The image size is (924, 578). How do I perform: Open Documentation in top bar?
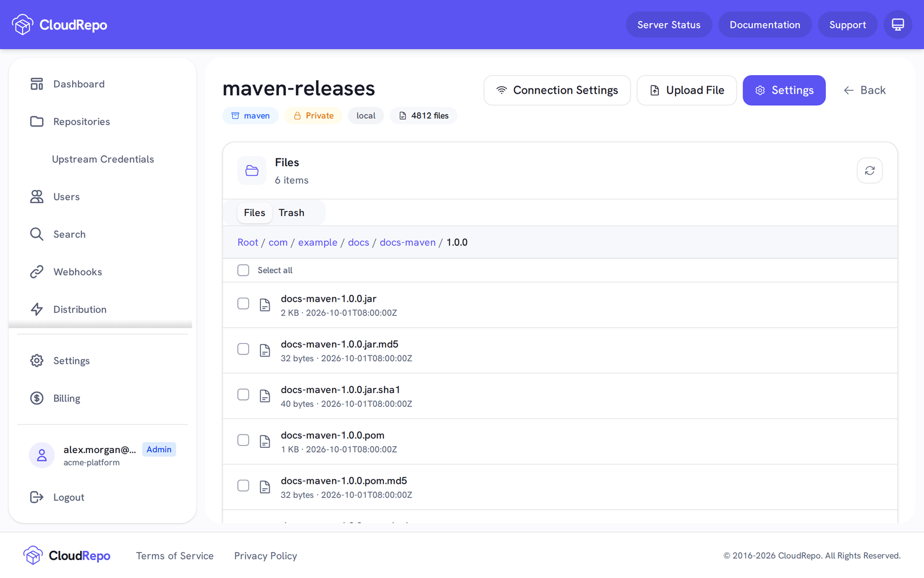[x=765, y=25]
